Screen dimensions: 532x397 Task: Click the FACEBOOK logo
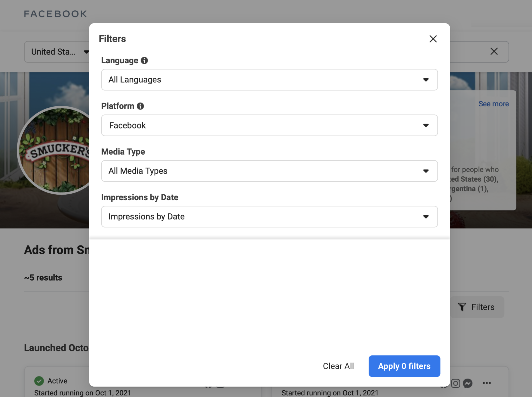55,13
